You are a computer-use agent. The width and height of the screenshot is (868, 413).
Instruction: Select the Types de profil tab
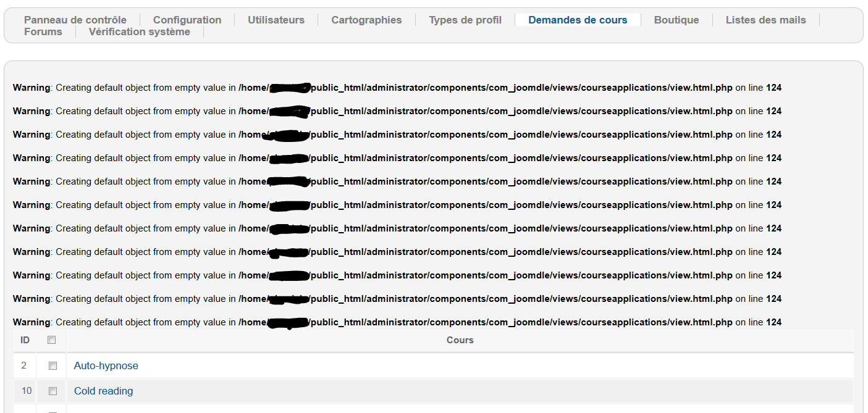[x=465, y=20]
